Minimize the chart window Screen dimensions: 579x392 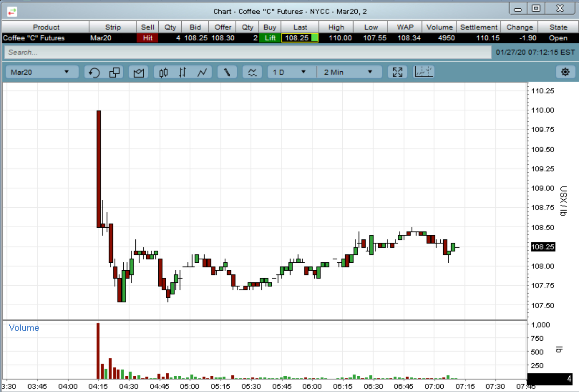[x=518, y=9]
